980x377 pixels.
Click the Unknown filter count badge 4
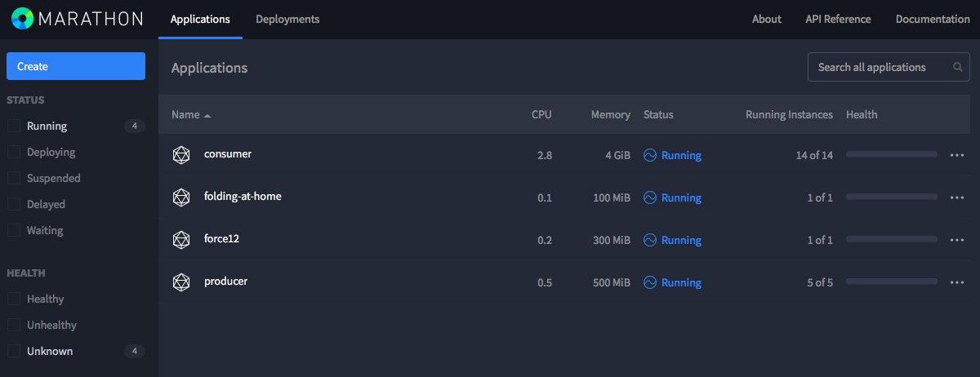(x=135, y=351)
